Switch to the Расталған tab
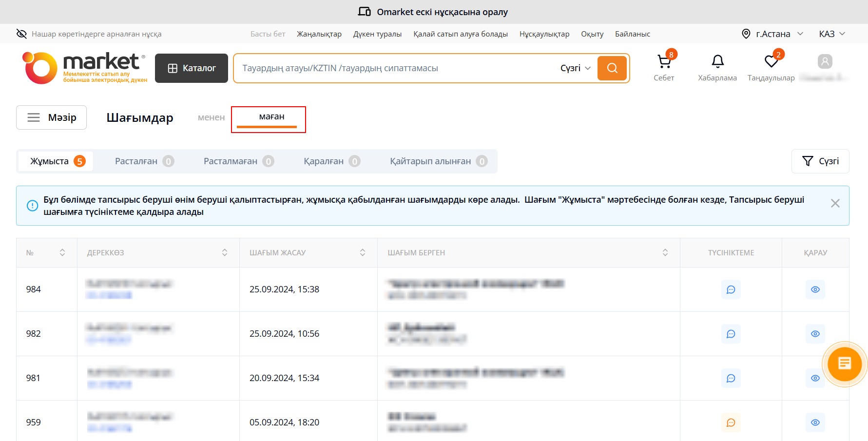 click(x=144, y=161)
